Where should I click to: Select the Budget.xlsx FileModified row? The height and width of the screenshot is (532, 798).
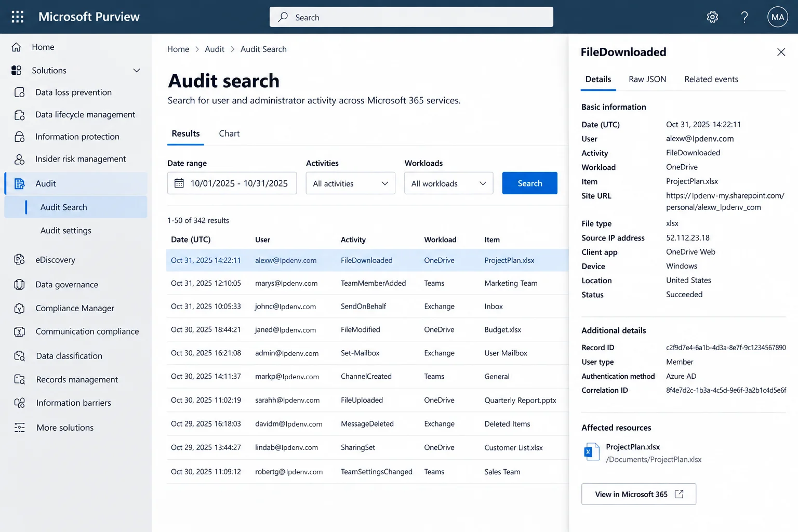click(367, 330)
